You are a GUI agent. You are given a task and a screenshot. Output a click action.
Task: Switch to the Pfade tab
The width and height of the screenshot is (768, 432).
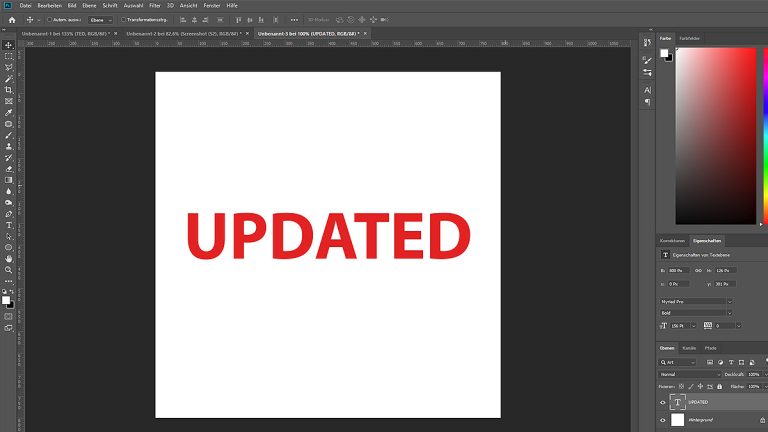pos(711,348)
